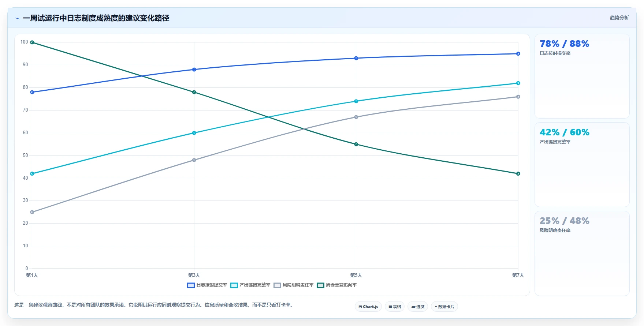Toggle the 产出链接完整率 legend series
This screenshot has width=644, height=326.
(250, 285)
